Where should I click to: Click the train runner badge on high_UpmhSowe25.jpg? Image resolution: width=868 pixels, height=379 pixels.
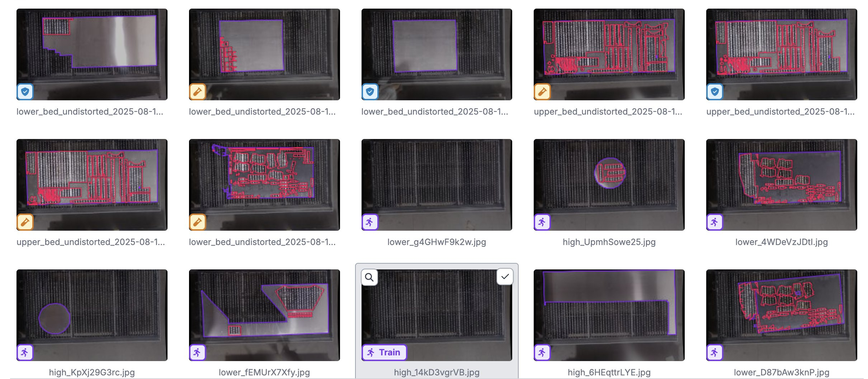click(x=542, y=222)
